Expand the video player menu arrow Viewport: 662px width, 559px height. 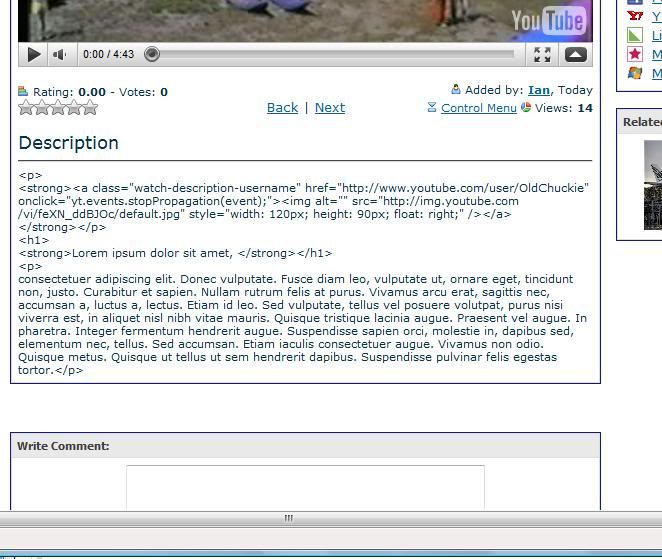point(576,55)
